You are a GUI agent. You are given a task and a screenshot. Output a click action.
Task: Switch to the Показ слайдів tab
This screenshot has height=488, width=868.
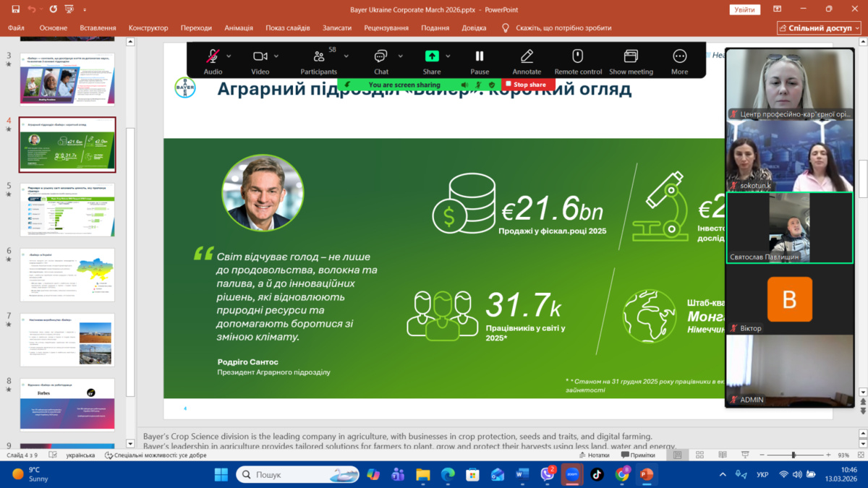(287, 28)
